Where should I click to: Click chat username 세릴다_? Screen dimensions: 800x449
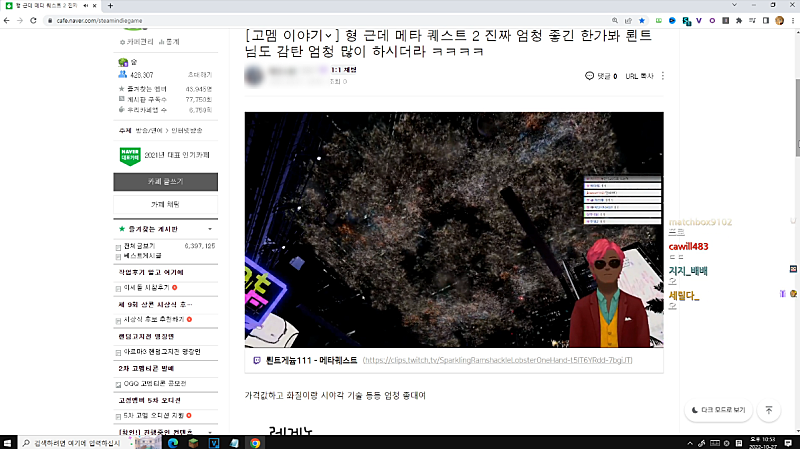point(684,295)
